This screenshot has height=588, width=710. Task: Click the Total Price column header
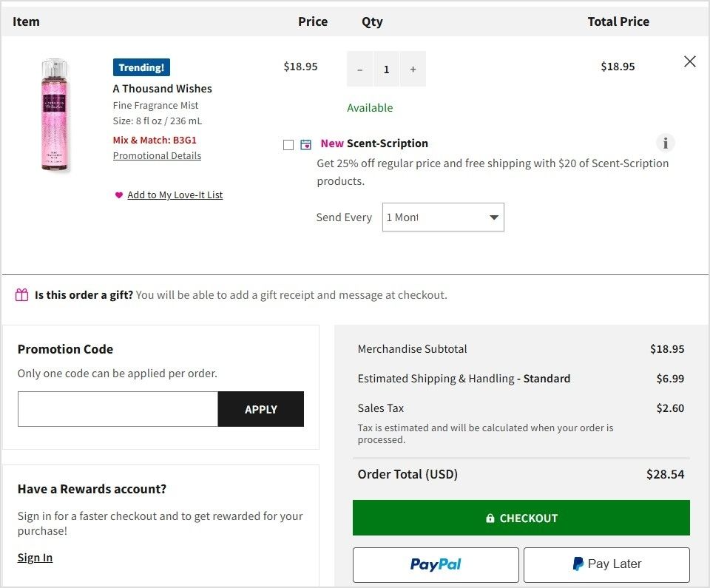(x=618, y=21)
